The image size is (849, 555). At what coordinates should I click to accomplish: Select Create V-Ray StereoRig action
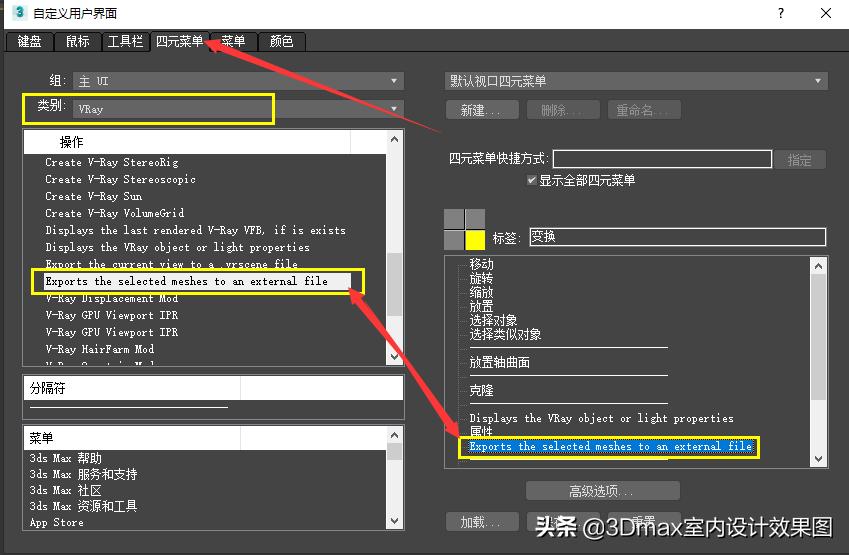(x=112, y=162)
